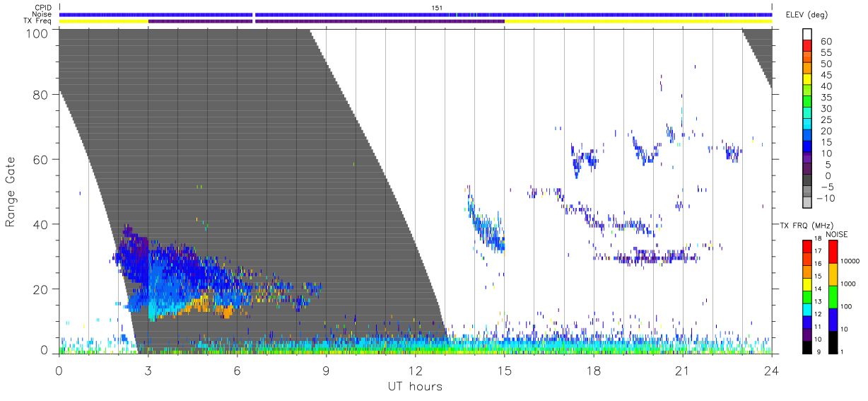
Task: Click the 21 tick label on UT hours axis
Action: (682, 369)
